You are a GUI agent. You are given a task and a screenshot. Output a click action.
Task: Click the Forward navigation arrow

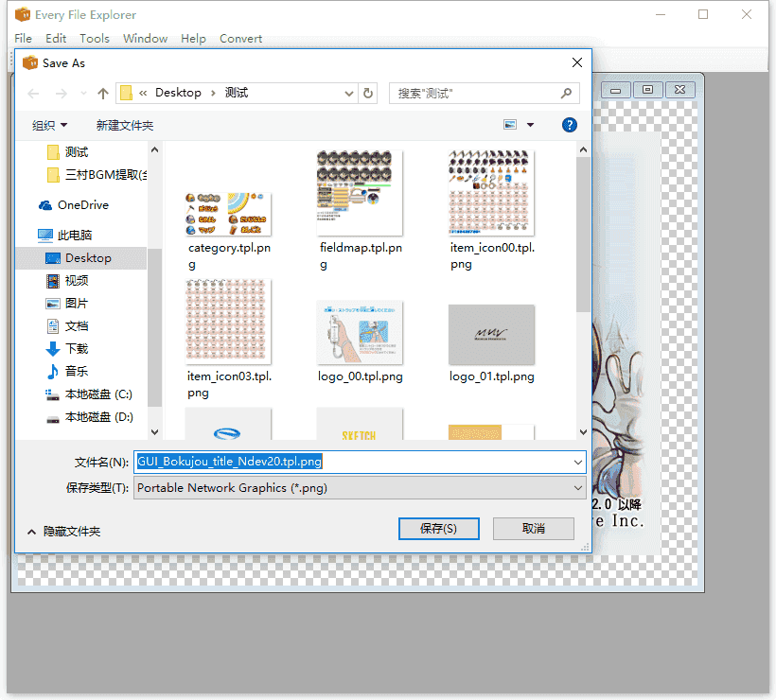(61, 94)
